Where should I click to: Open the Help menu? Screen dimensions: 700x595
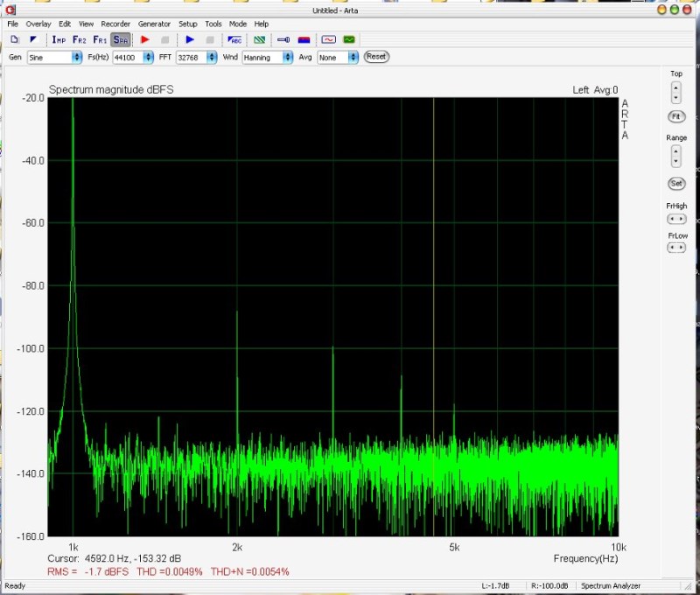(x=261, y=24)
